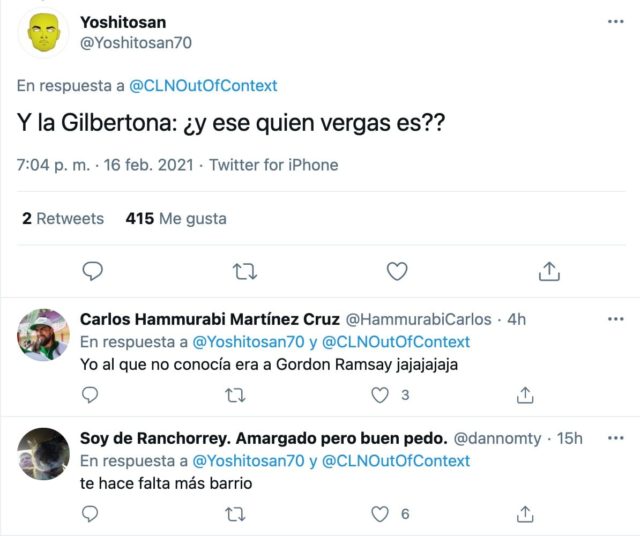
Task: Open more options on the Ranchorrey reply
Action: coord(615,438)
